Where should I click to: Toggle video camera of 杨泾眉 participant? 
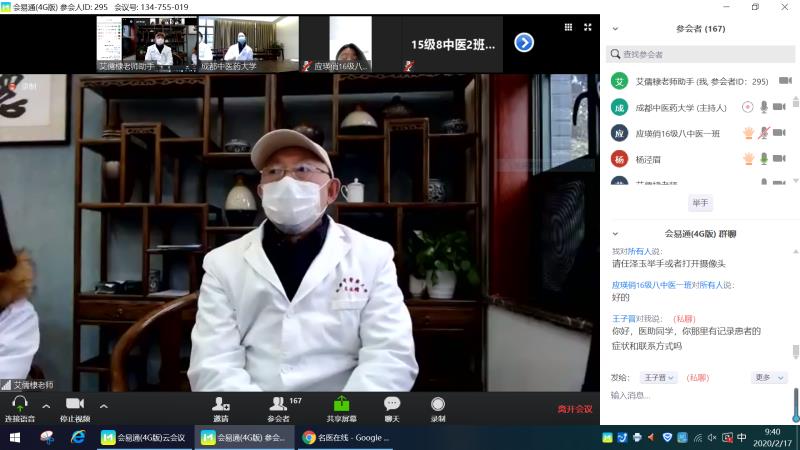pyautogui.click(x=779, y=158)
